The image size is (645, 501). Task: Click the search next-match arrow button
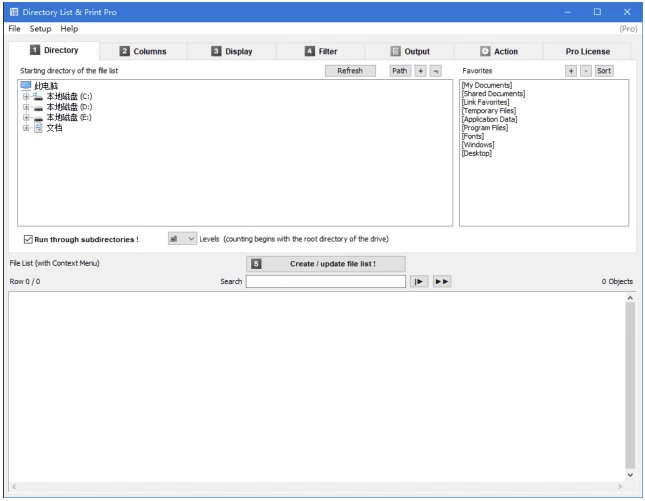420,282
